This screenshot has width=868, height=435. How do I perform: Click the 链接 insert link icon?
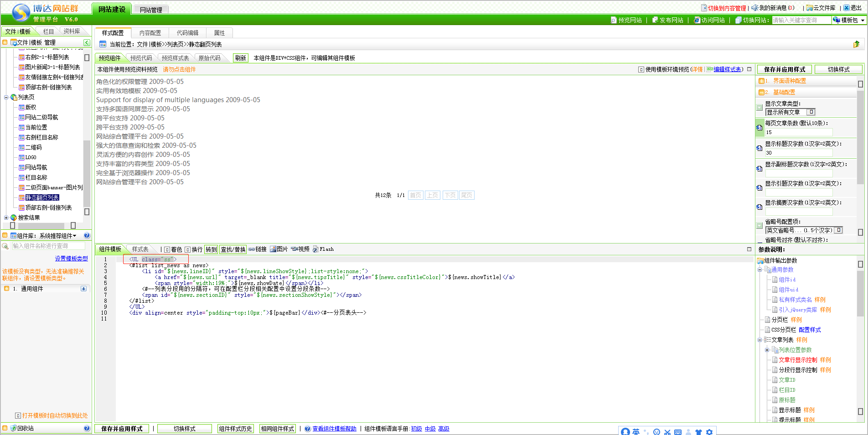[x=252, y=249]
